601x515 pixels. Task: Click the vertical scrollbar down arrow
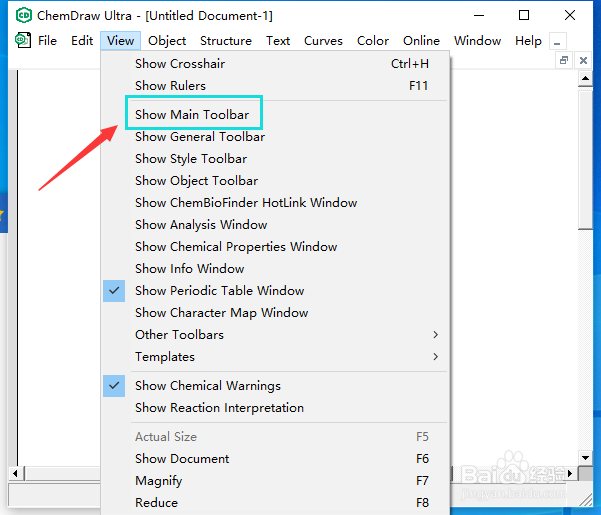point(585,458)
